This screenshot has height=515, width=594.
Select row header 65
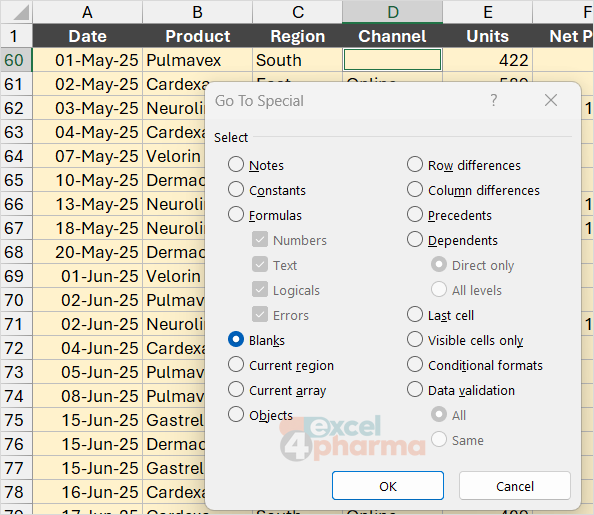17,180
